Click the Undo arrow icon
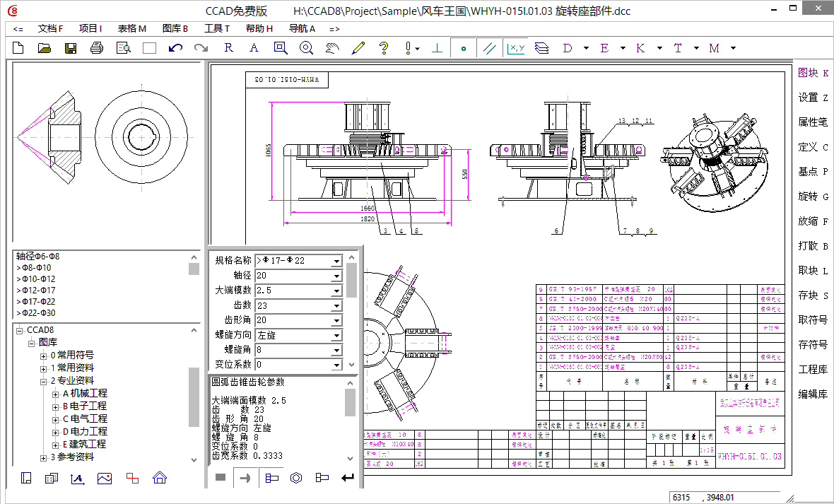 pyautogui.click(x=175, y=48)
